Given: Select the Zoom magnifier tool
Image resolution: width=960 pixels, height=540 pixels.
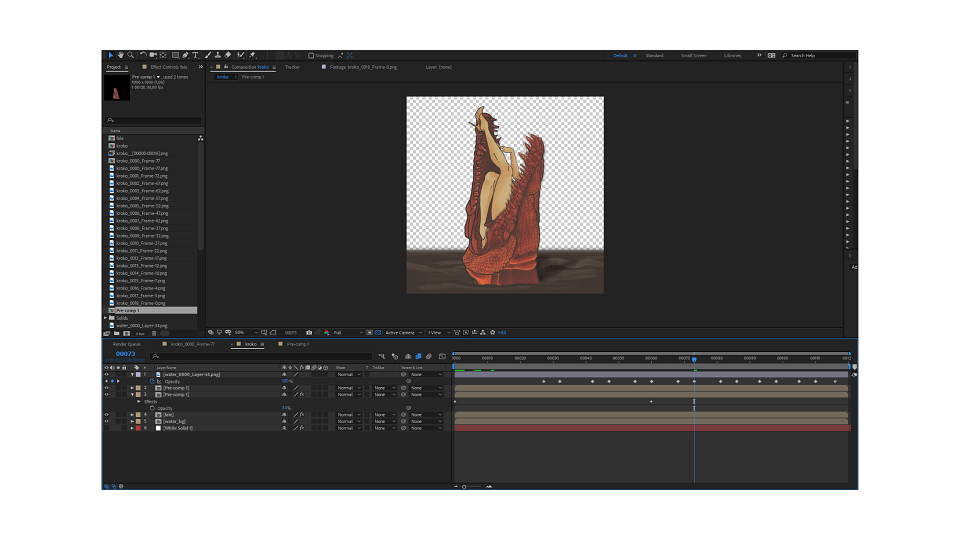Looking at the screenshot, I should 130,55.
